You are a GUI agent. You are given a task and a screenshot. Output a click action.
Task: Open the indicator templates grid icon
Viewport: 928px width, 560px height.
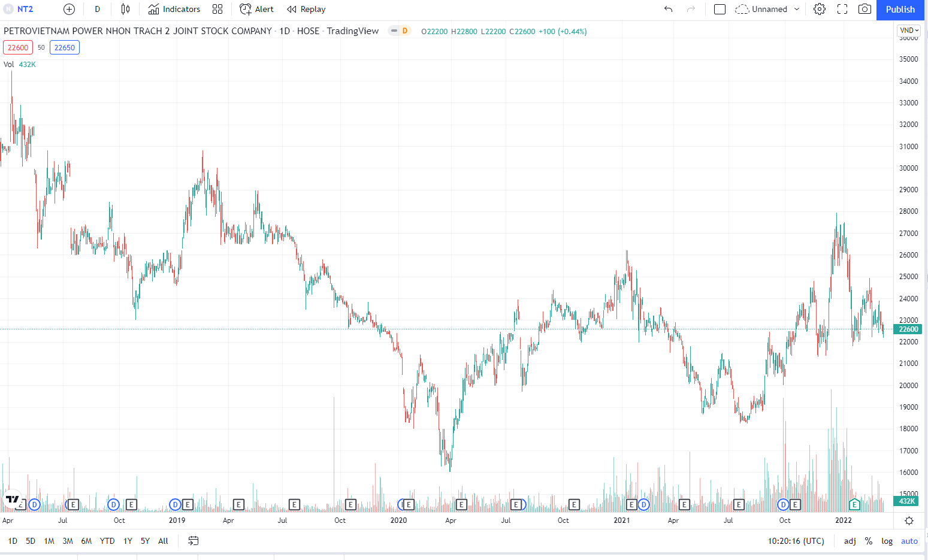(217, 9)
